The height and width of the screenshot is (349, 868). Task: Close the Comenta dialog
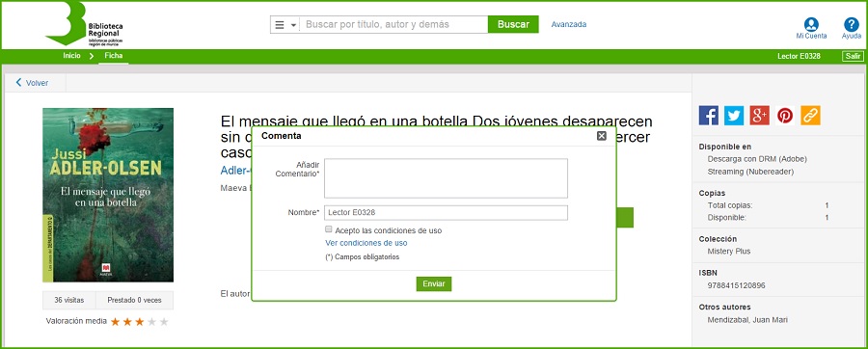602,136
